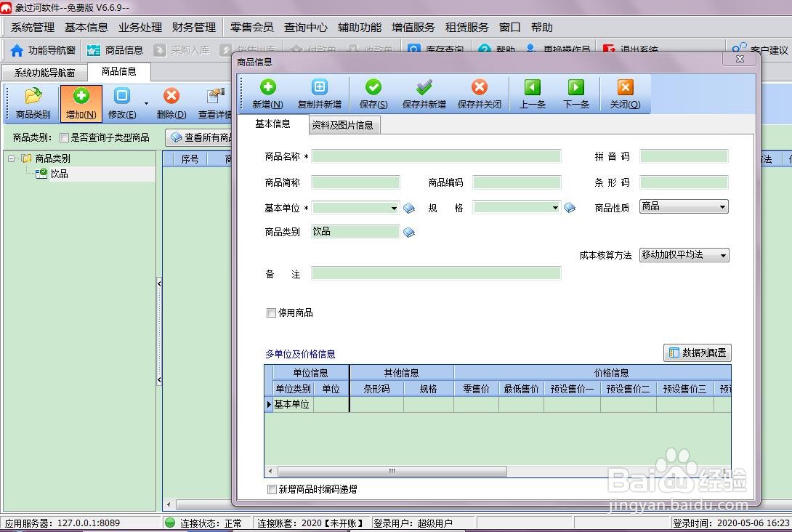Check 是否查询子类型商品
Image resolution: width=792 pixels, height=532 pixels.
(x=64, y=137)
